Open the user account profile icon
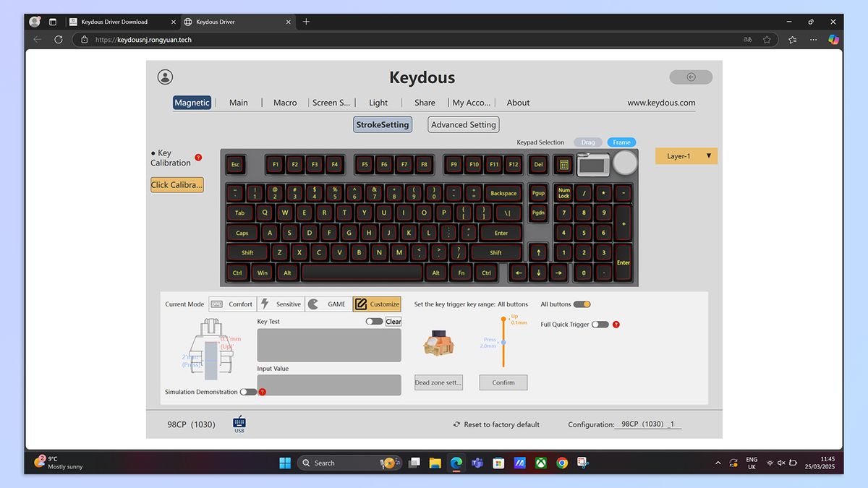This screenshot has height=488, width=868. pos(165,77)
